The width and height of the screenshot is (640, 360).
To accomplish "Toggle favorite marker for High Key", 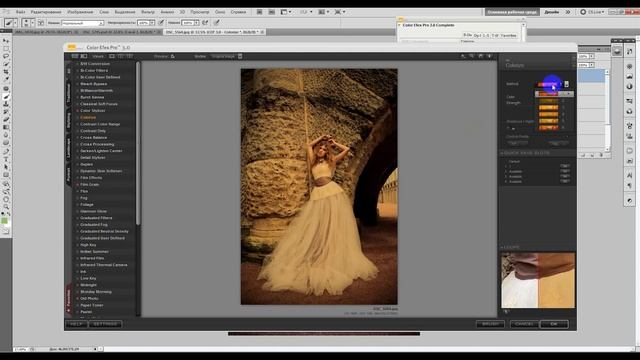I will tap(77, 245).
